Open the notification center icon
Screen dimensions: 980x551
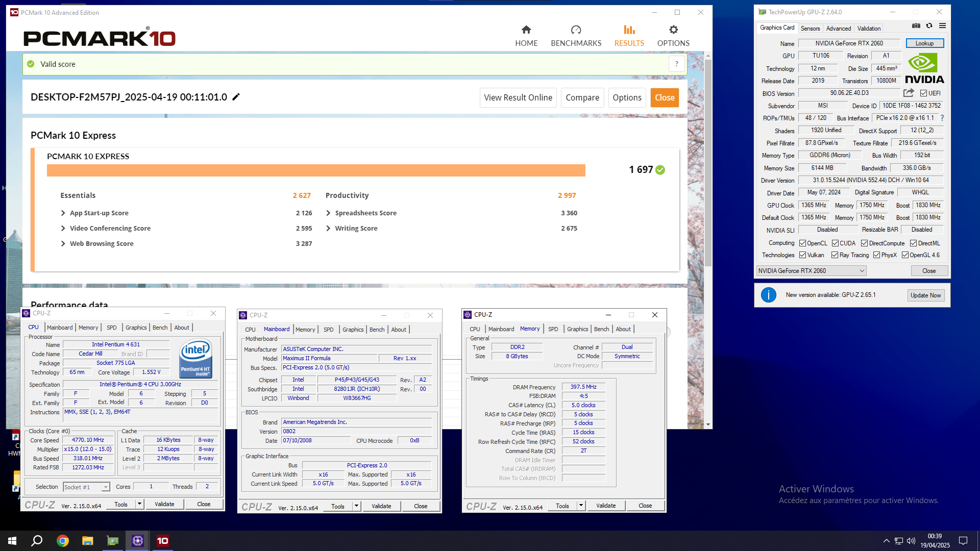[x=963, y=541]
